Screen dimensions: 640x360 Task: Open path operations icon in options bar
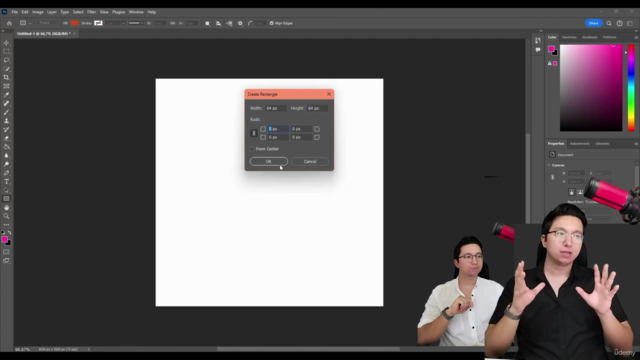coord(207,23)
